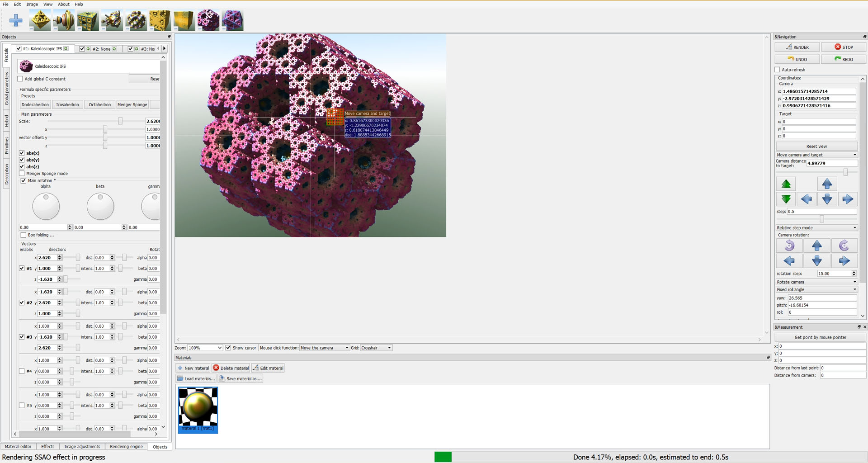This screenshot has height=463, width=868.
Task: Click the purple roll-right camera rotation icon
Action: [844, 246]
